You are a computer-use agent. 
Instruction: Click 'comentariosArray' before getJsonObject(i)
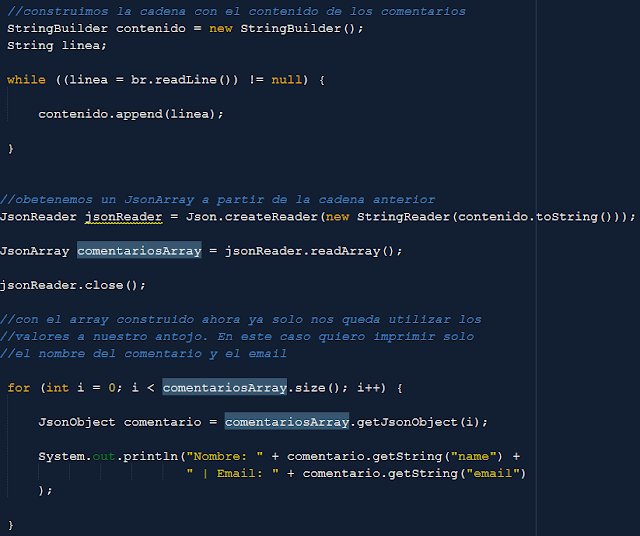(287, 422)
